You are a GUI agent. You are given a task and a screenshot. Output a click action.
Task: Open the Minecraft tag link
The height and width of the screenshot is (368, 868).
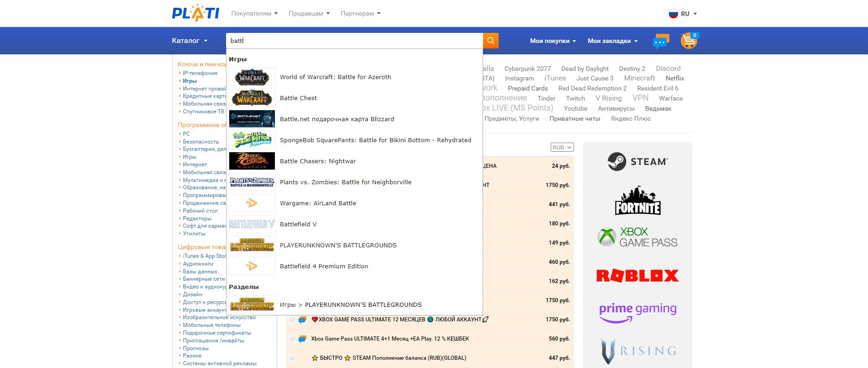click(x=639, y=78)
